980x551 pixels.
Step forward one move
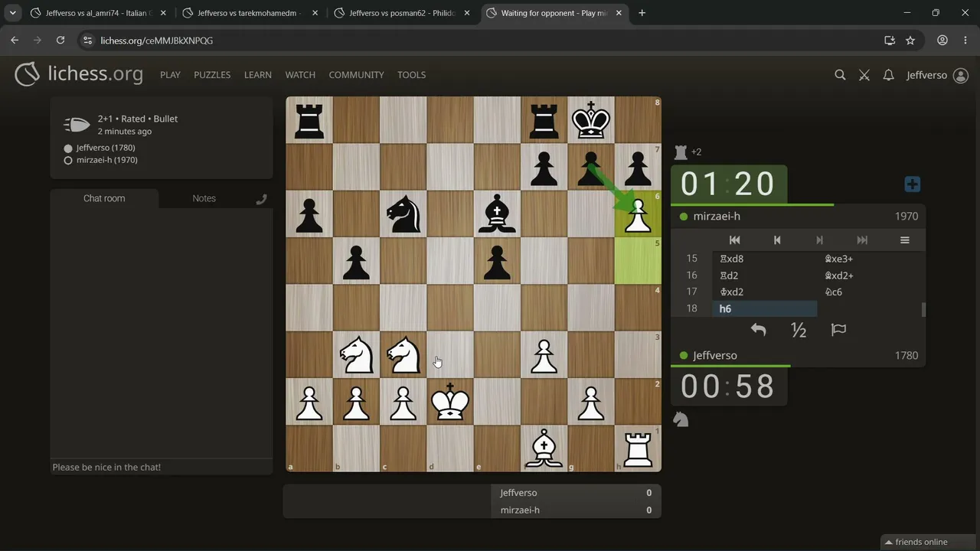pyautogui.click(x=819, y=240)
